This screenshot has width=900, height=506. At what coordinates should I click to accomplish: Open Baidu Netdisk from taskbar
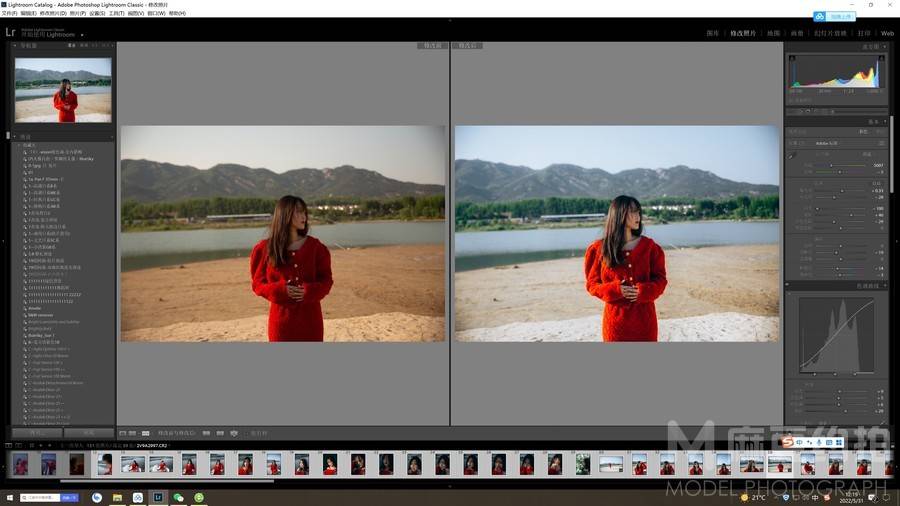138,497
